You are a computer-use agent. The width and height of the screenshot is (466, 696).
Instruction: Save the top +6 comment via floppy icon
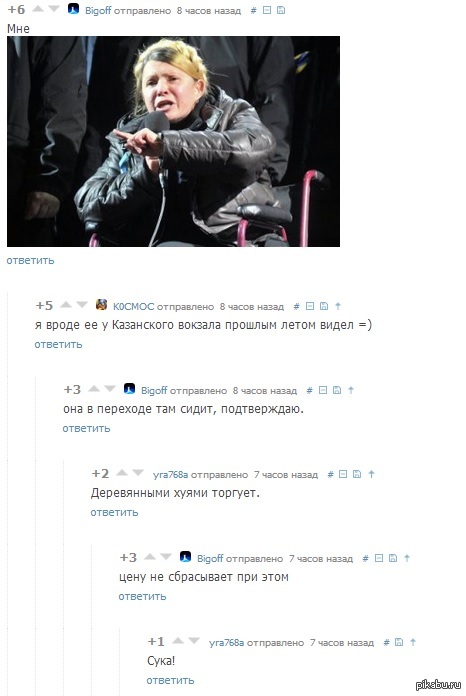coord(281,10)
